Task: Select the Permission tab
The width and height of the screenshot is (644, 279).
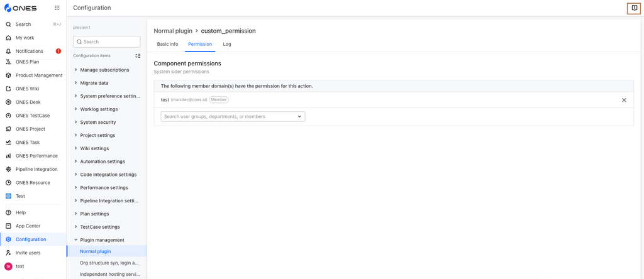Action: pyautogui.click(x=200, y=44)
